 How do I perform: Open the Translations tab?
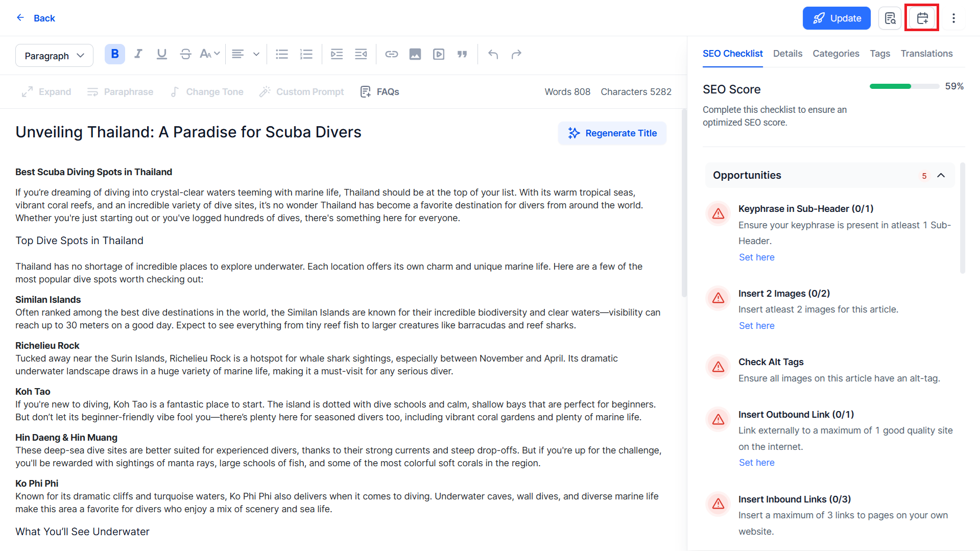[x=926, y=54]
